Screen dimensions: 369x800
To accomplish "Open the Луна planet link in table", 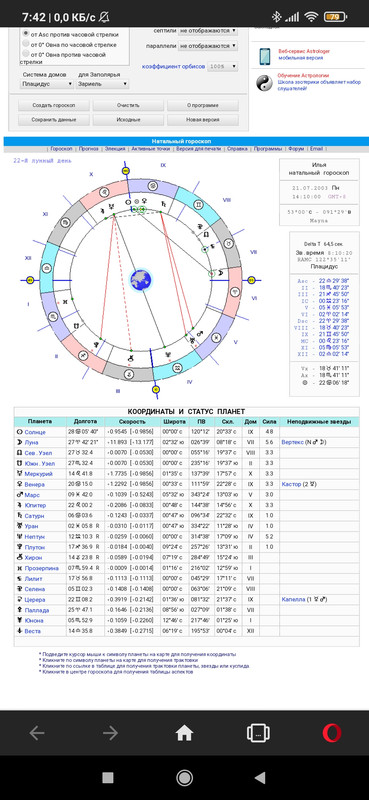I will coord(31,442).
